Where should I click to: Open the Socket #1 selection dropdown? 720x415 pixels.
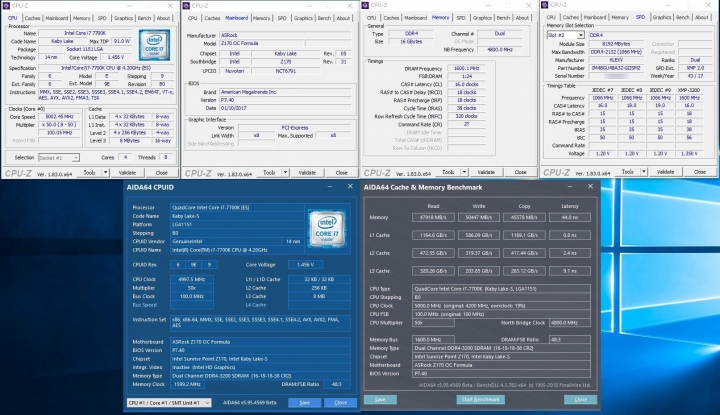click(59, 158)
